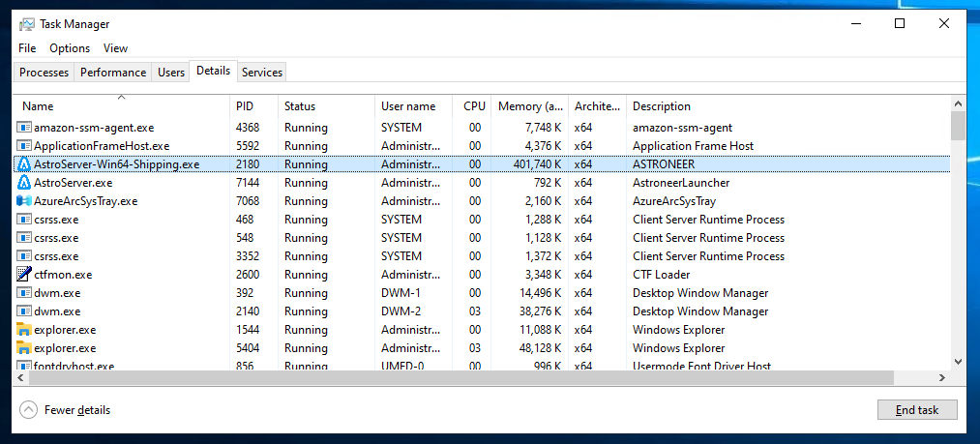Click the Fewer details label
This screenshot has width=980, height=444.
(x=76, y=410)
